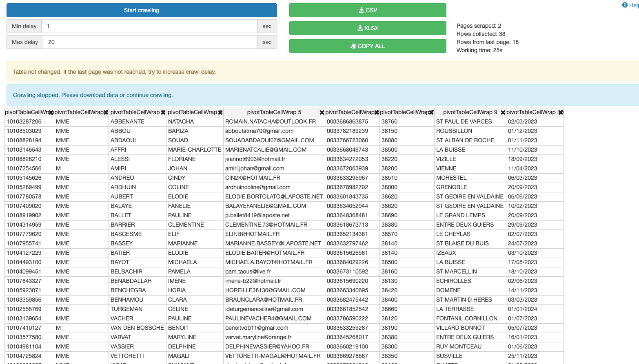Delete the MME/M title column

[106, 113]
